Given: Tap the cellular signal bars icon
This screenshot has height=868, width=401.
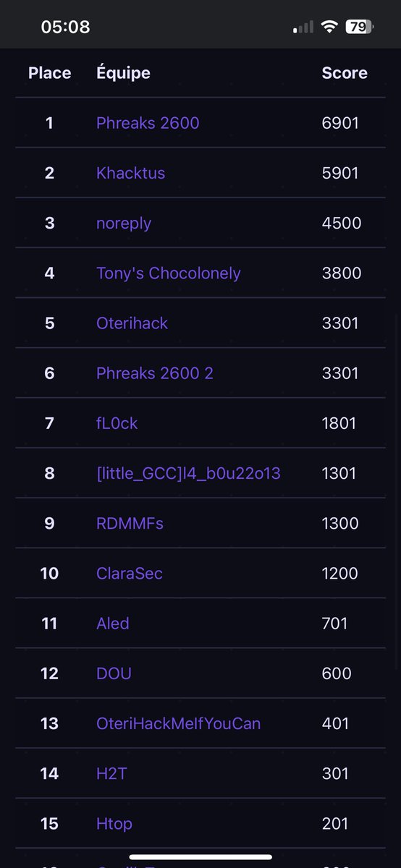Looking at the screenshot, I should pyautogui.click(x=303, y=27).
